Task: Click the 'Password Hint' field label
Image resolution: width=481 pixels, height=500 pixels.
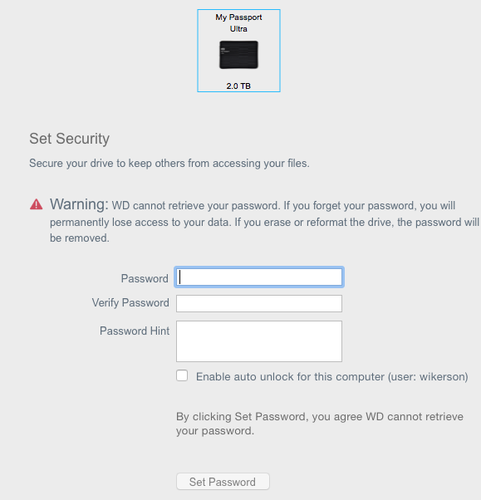Action: [135, 331]
